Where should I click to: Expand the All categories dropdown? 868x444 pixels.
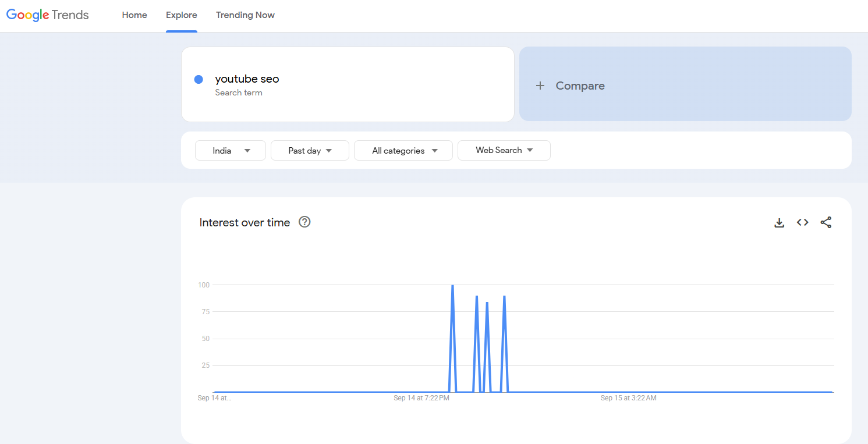(x=403, y=150)
